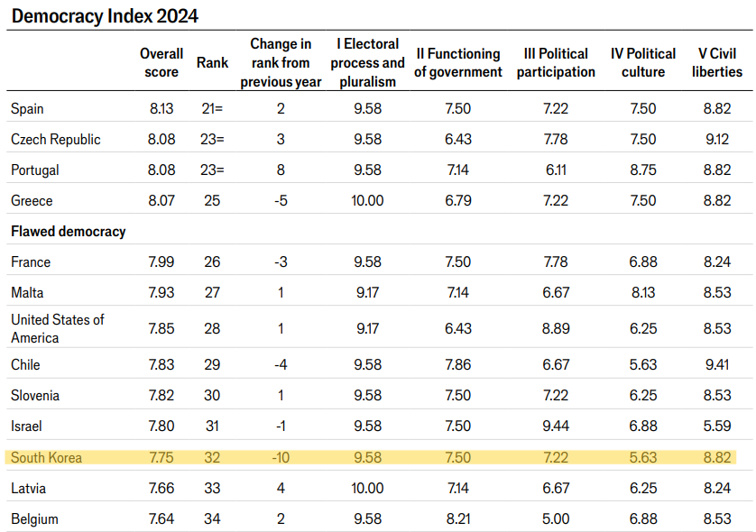Select the Civil liberties column header
The width and height of the screenshot is (756, 532).
[717, 63]
